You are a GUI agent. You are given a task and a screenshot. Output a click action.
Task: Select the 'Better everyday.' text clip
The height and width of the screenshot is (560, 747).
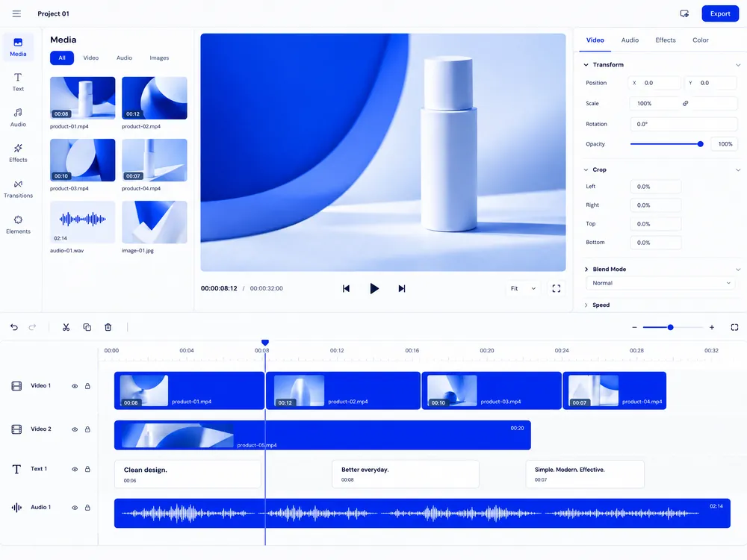[406, 474]
